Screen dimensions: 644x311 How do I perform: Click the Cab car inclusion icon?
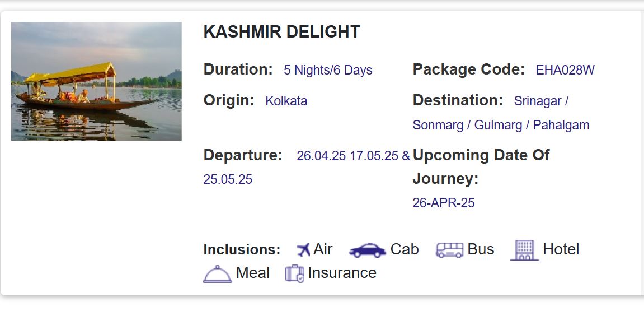coord(367,250)
